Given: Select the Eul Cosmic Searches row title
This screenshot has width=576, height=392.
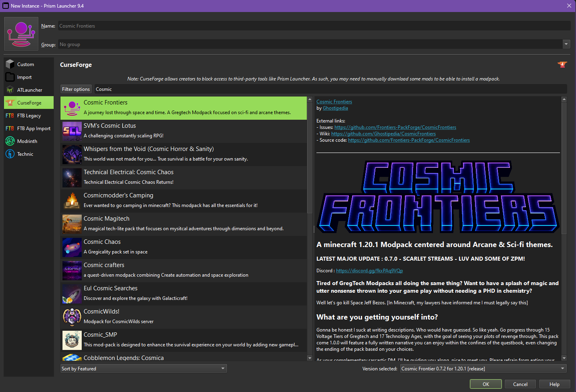Looking at the screenshot, I should (111, 288).
